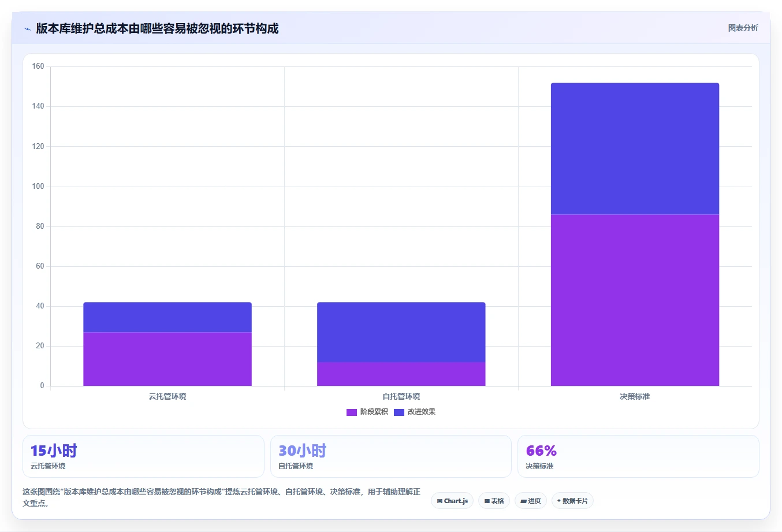
Task: Click the y-axis value 40
Action: coord(40,306)
